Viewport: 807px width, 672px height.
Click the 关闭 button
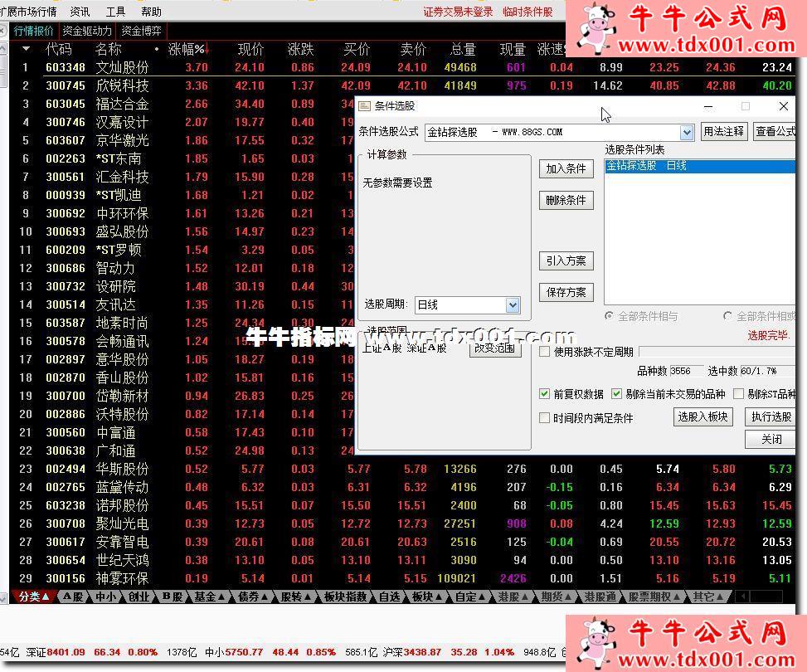coord(771,439)
